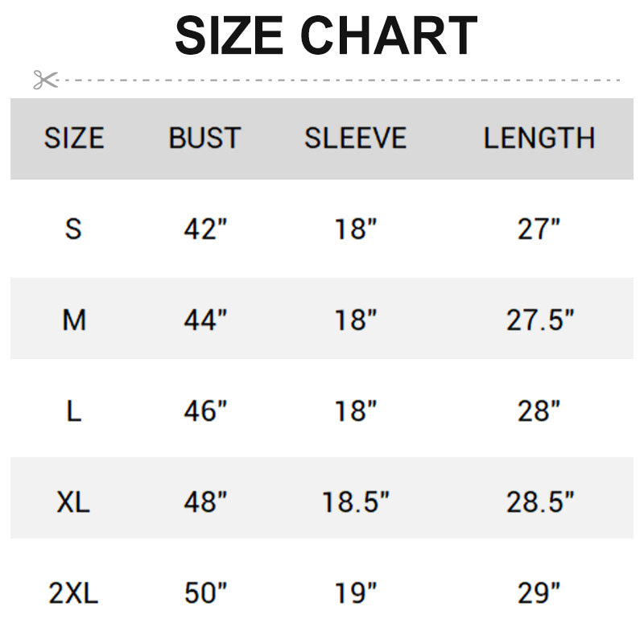
Task: Click the XL size row label
Action: 73,503
